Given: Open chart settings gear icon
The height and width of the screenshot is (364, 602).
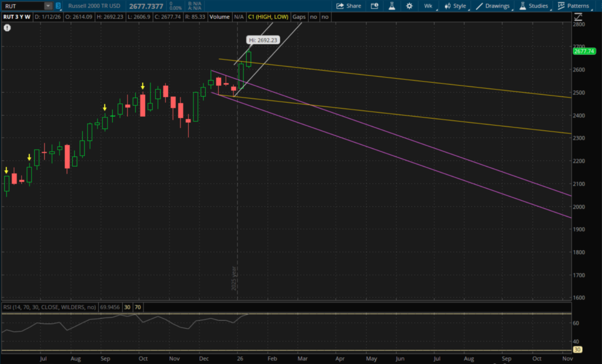Looking at the screenshot, I should tap(409, 6).
